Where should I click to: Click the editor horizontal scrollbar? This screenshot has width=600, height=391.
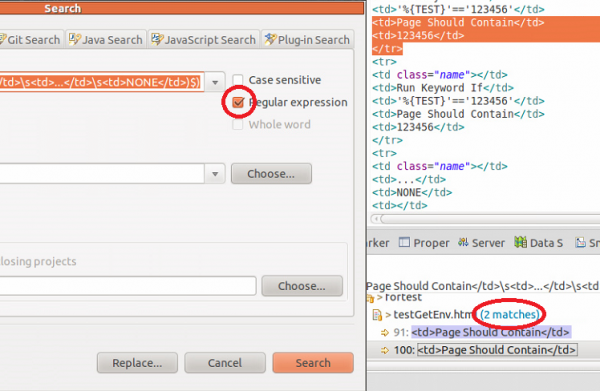[x=490, y=219]
